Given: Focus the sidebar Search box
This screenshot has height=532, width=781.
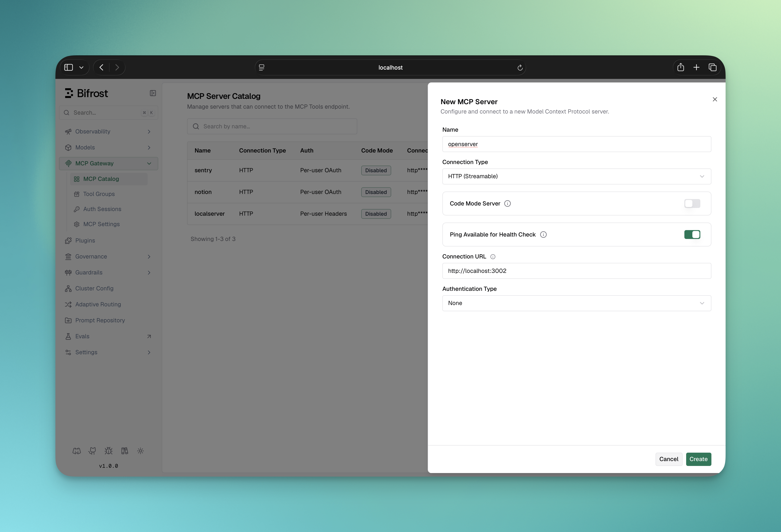Looking at the screenshot, I should 108,113.
